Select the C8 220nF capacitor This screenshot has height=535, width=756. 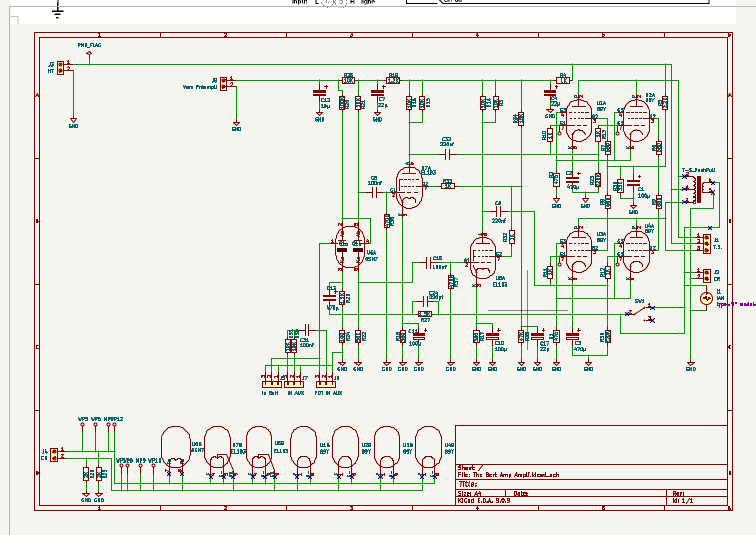click(x=499, y=211)
